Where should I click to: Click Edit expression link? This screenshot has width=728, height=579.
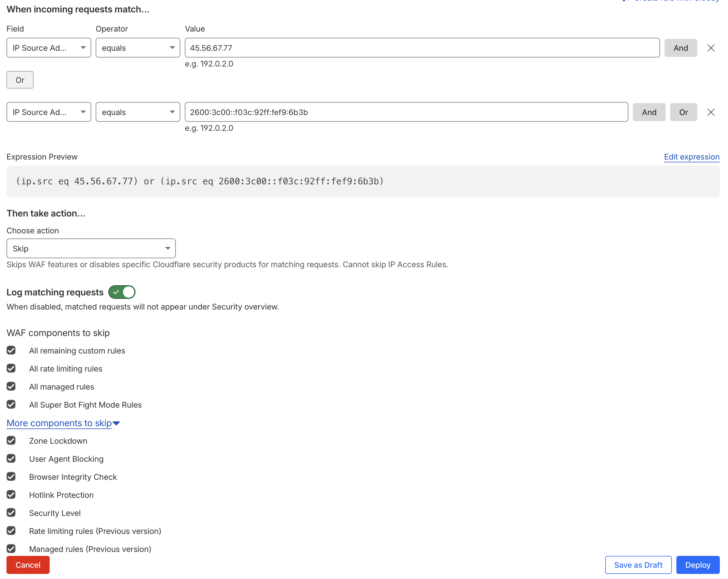click(691, 157)
